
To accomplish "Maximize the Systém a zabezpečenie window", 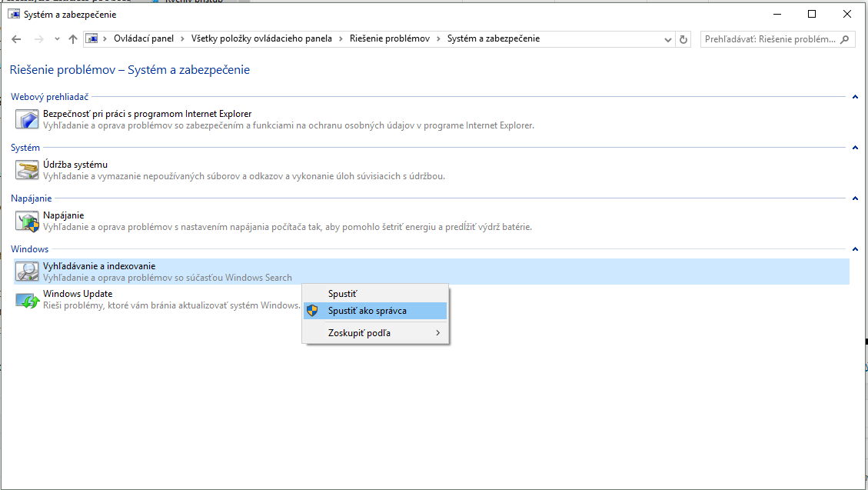I will 812,15.
